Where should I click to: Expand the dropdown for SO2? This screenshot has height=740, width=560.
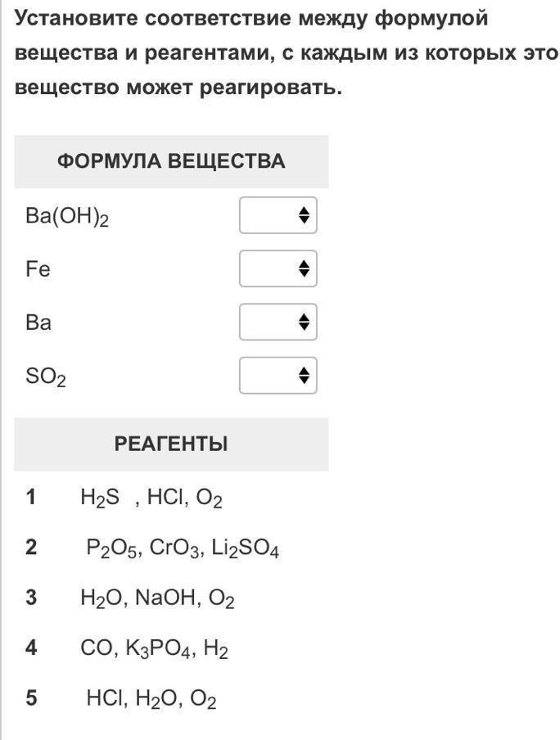[x=278, y=376]
